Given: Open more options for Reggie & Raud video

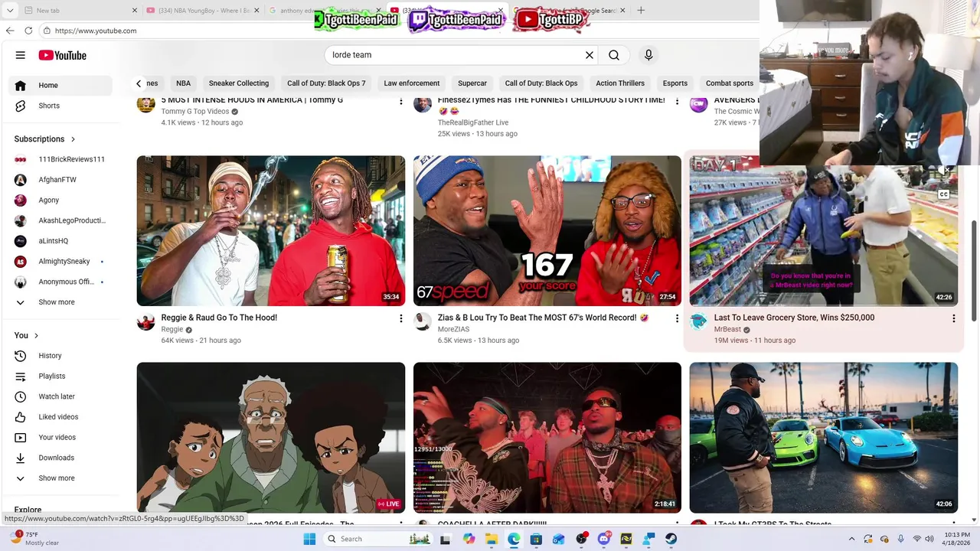Looking at the screenshot, I should coord(400,318).
